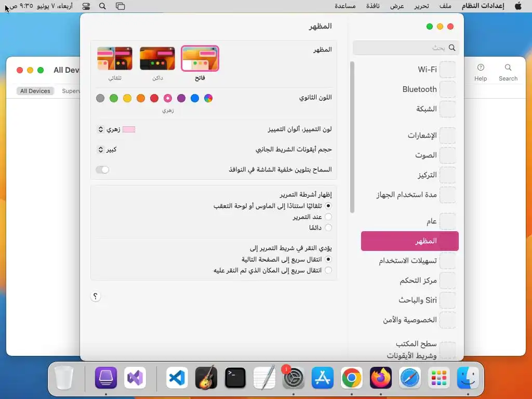Open the Trash in the Dock

64,378
